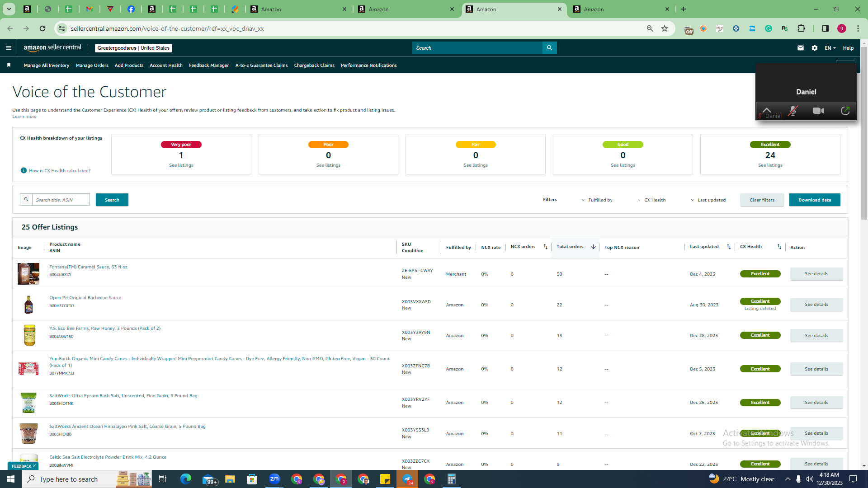This screenshot has width=868, height=488.
Task: Click the Help link in header
Action: pyautogui.click(x=848, y=48)
